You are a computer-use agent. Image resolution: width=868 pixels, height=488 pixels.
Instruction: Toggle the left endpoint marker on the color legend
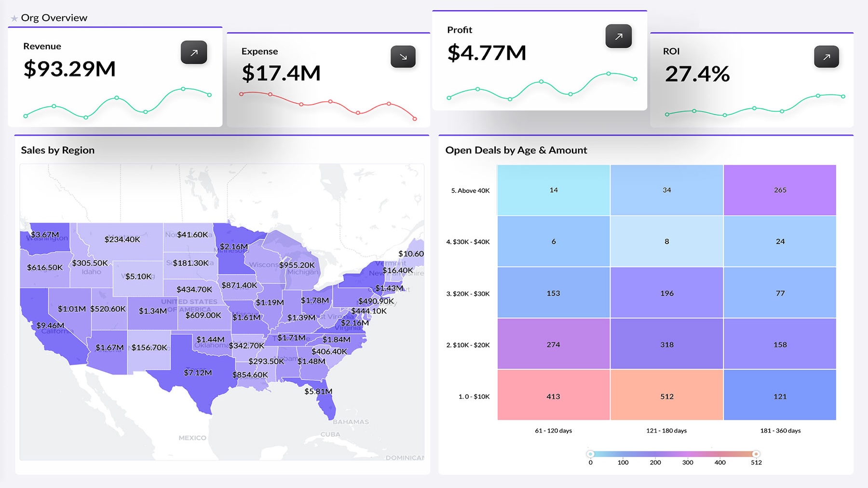[x=590, y=453]
